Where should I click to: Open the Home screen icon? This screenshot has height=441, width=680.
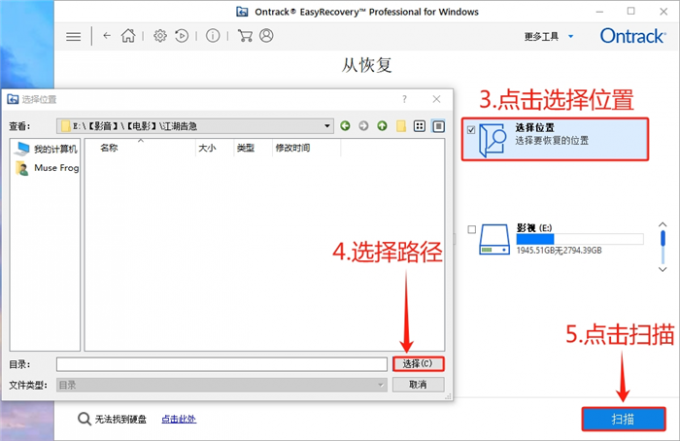coord(128,36)
